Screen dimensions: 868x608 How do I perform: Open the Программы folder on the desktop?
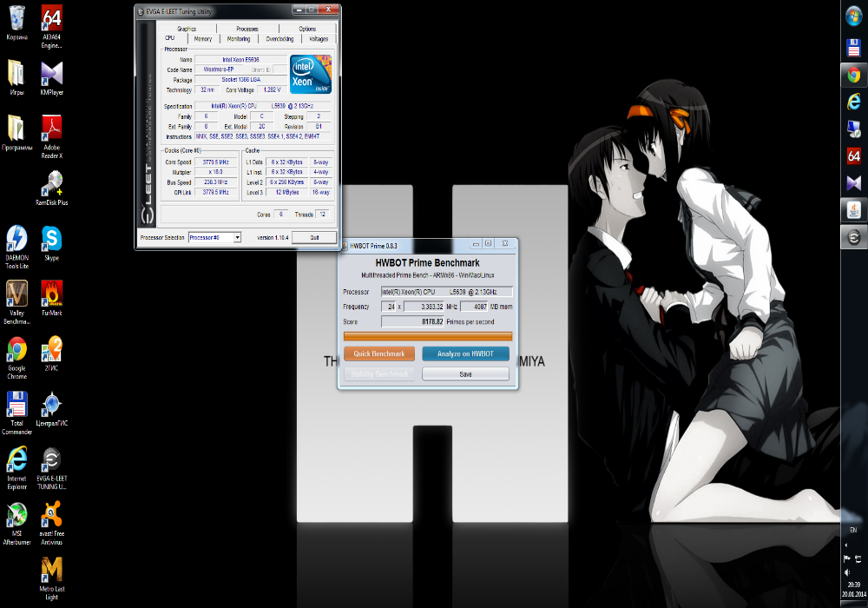pyautogui.click(x=16, y=132)
